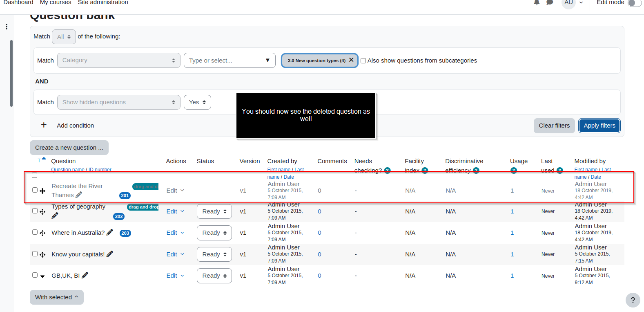Click the question-mark help button at bottom right

pyautogui.click(x=633, y=300)
